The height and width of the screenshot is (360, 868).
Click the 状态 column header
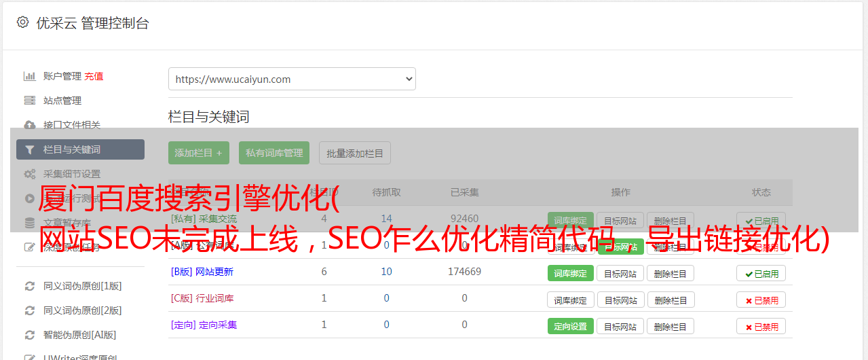761,192
